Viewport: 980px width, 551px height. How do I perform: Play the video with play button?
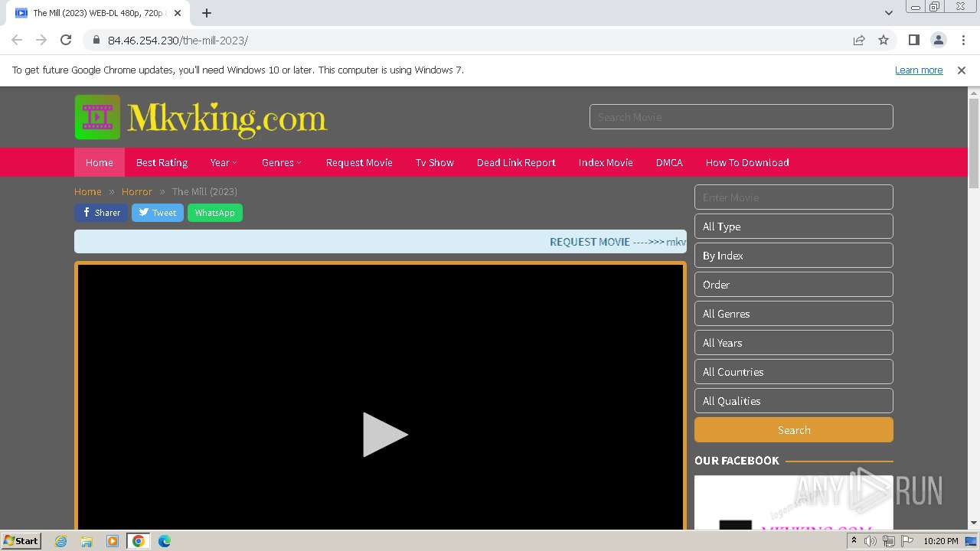pos(384,435)
